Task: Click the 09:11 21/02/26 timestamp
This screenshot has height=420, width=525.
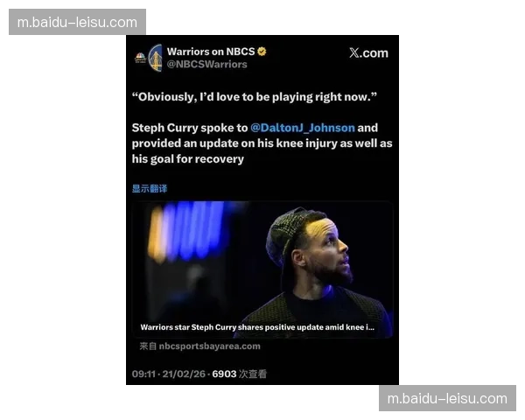Action: tap(168, 374)
